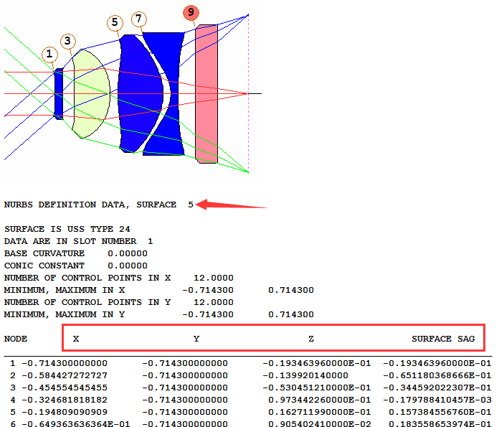Click node 6 surface sag 0.183558653974E-01
Screen dimensions: 504x427
440,424
